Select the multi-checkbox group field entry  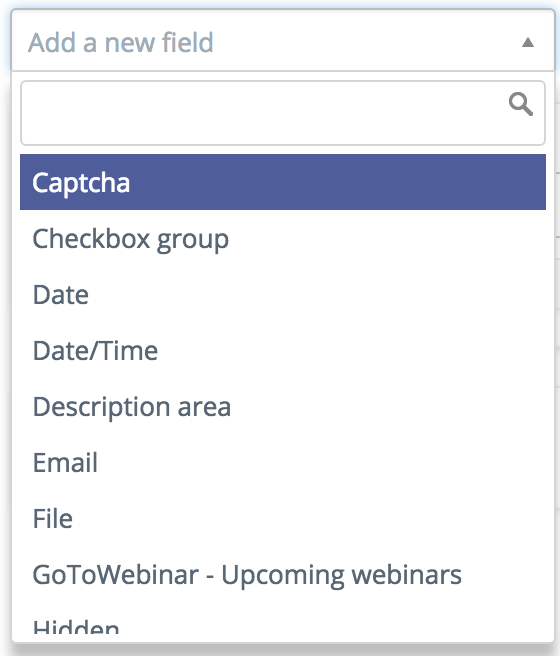283,238
